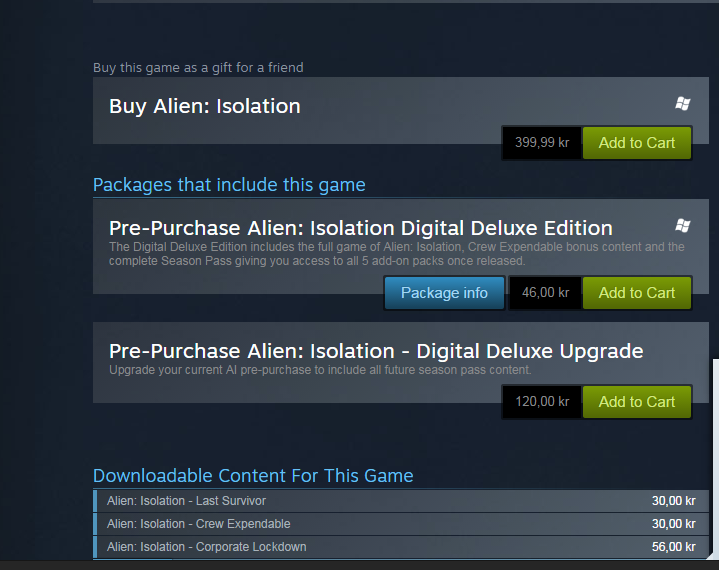Add Alien: Isolation base game to cart
The width and height of the screenshot is (719, 575).
[x=636, y=143]
